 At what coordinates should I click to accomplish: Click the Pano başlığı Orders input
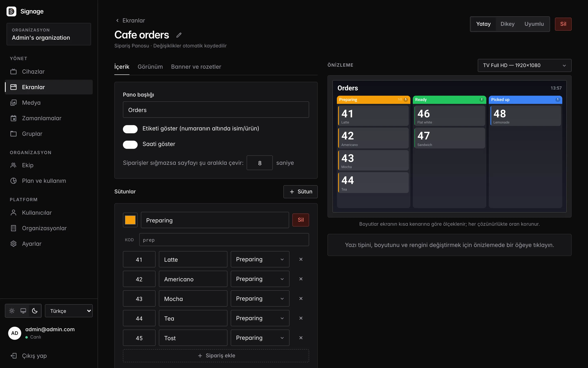point(216,110)
